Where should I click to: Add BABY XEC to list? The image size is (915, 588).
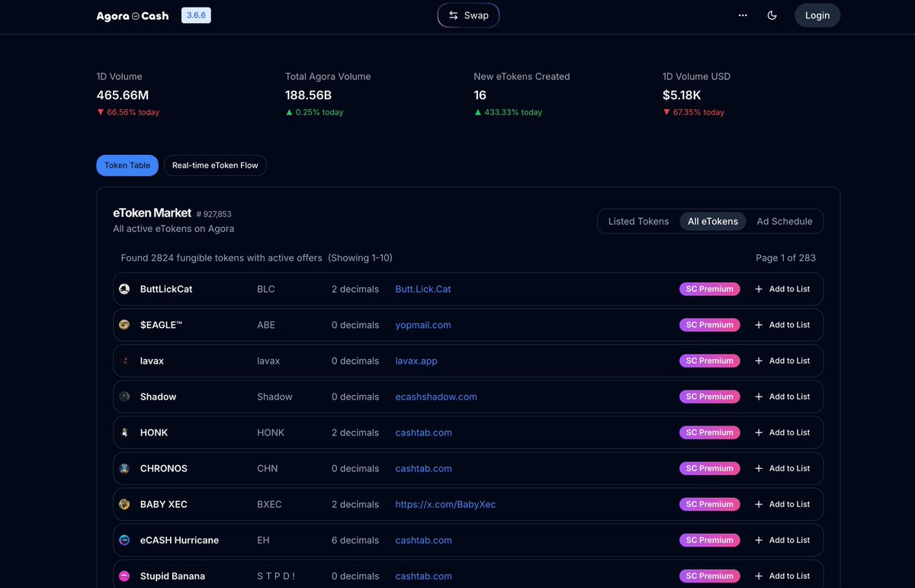coord(782,504)
